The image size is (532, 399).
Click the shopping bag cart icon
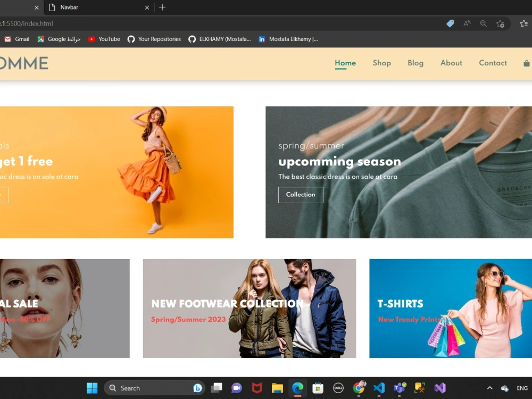(x=526, y=63)
